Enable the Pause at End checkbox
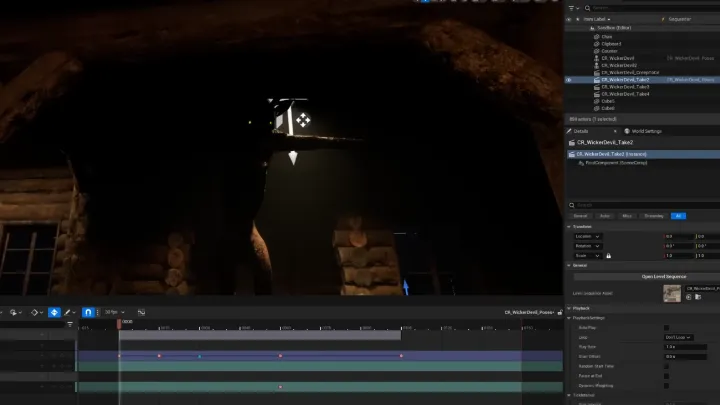Screen dimensions: 720x405 coord(666,376)
